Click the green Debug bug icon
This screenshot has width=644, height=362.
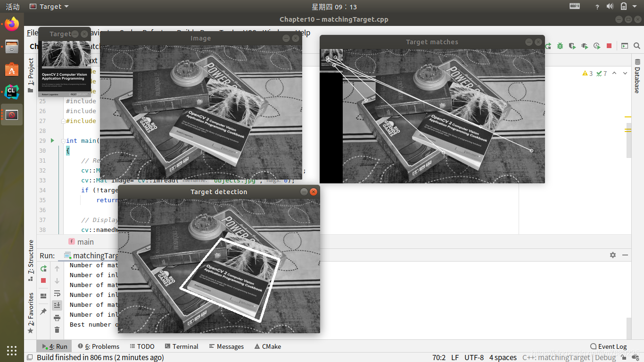560,46
